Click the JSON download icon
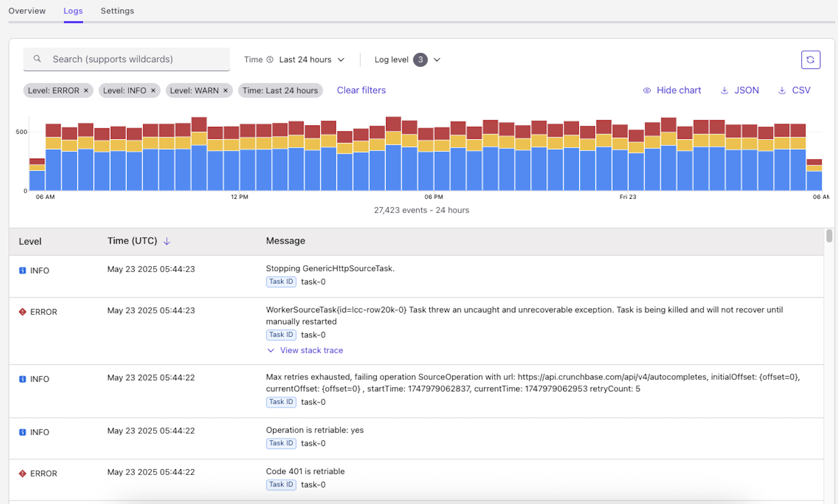The image size is (838, 504). coord(724,90)
